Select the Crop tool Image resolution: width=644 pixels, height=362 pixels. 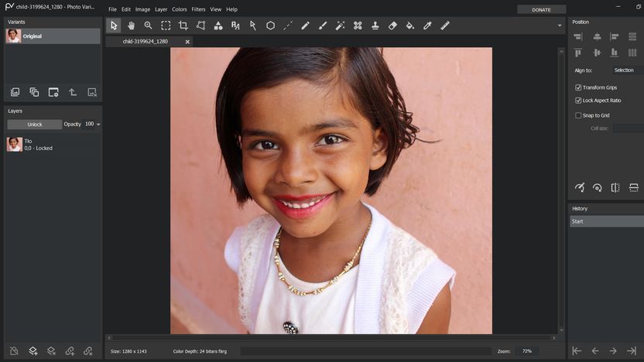183,26
